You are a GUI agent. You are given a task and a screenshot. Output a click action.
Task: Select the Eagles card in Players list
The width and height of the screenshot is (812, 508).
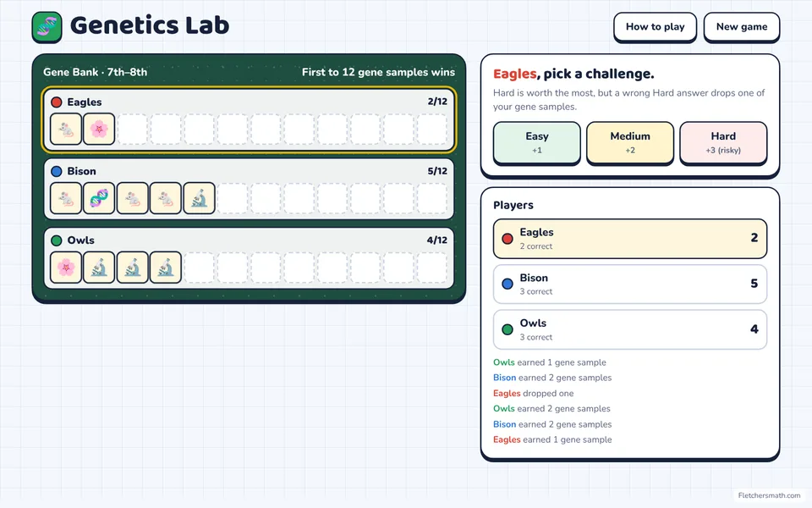(x=629, y=239)
